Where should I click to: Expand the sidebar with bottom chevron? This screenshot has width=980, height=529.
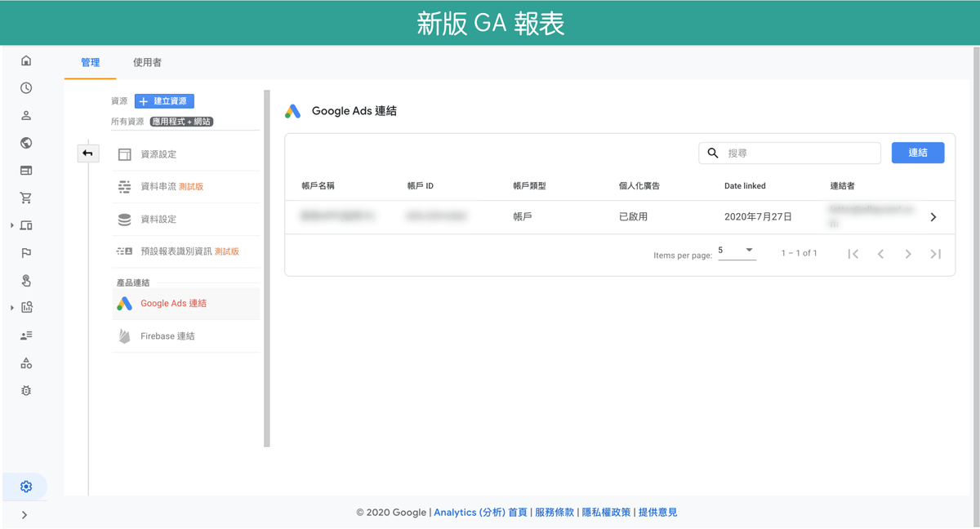(24, 515)
